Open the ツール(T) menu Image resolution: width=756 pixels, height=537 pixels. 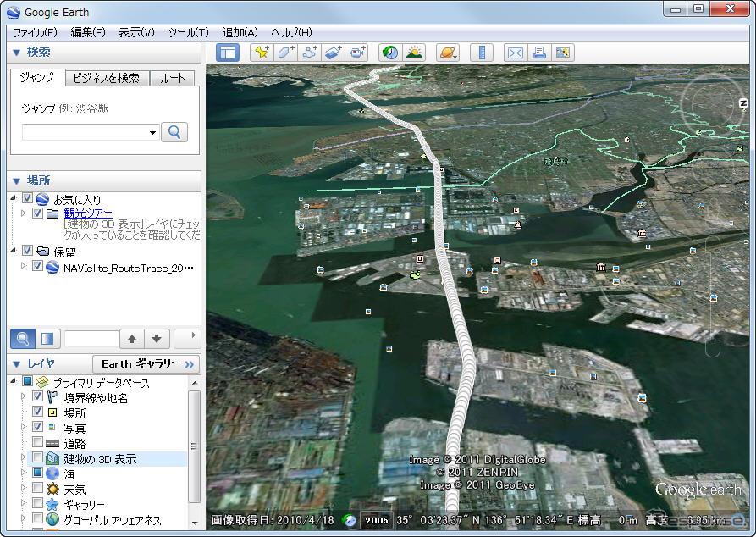click(x=188, y=32)
